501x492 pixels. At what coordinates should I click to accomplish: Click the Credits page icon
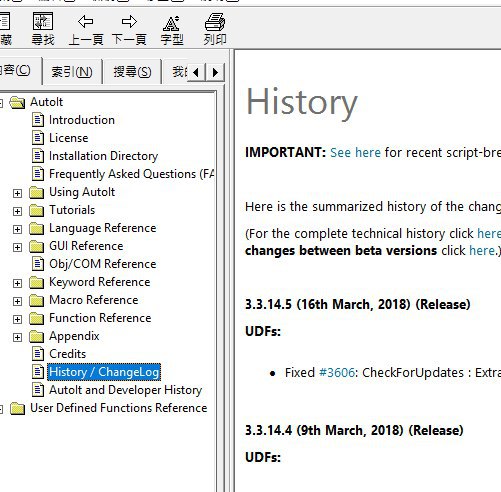pyautogui.click(x=38, y=354)
